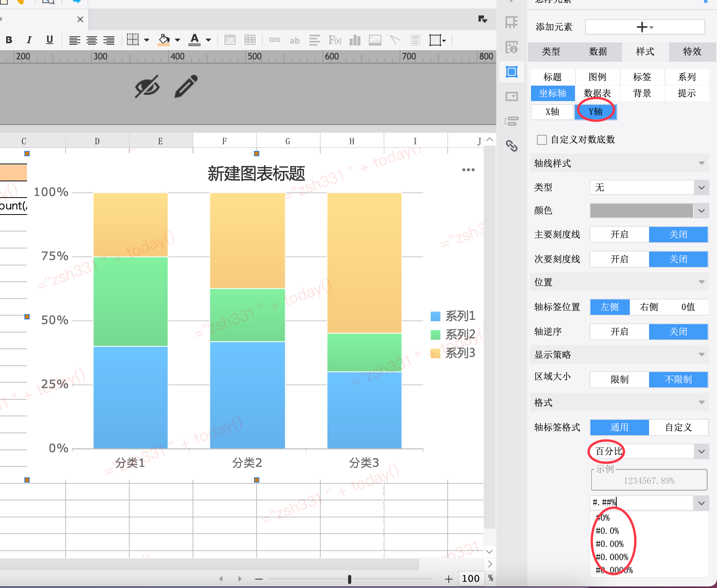Click the font color A icon
This screenshot has width=717, height=588.
(194, 40)
